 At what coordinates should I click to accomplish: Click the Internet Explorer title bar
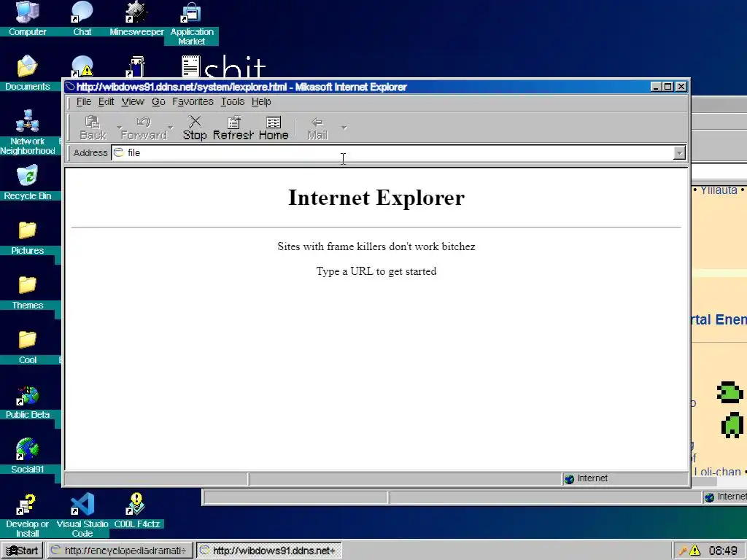coord(357,87)
